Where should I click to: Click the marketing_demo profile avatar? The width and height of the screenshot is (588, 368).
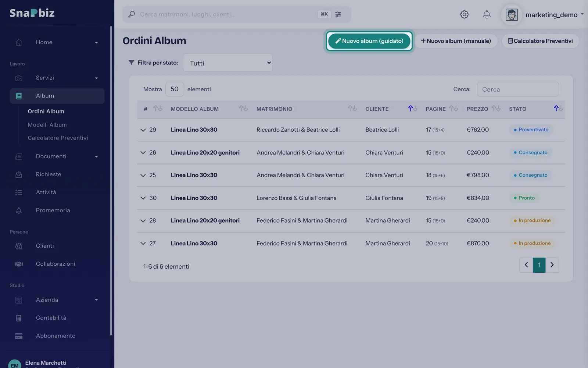tap(512, 15)
